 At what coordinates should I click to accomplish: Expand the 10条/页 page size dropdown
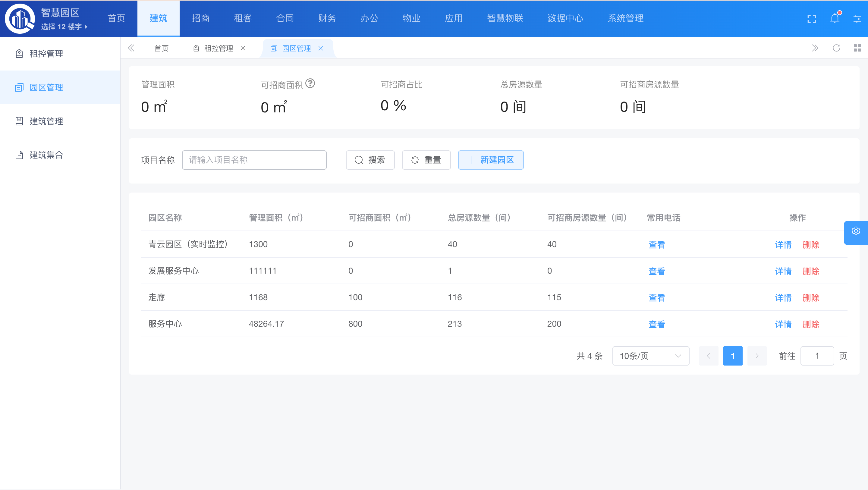point(650,356)
